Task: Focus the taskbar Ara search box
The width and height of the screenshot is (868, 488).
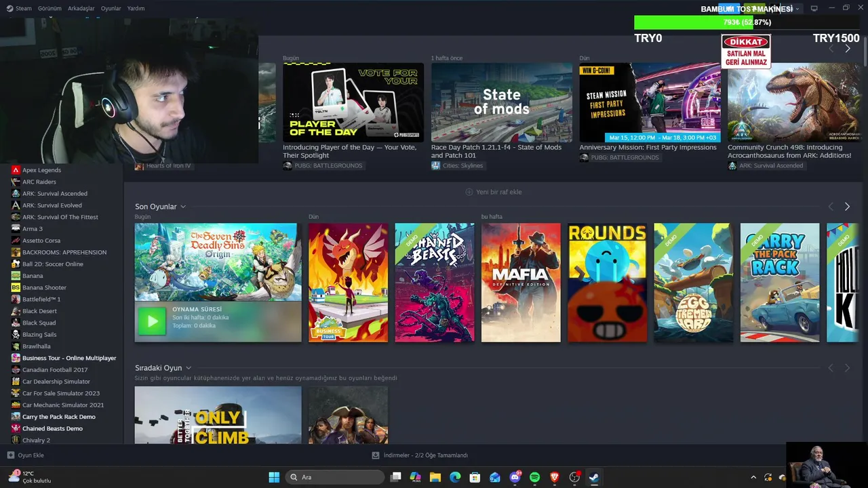Action: point(336,477)
